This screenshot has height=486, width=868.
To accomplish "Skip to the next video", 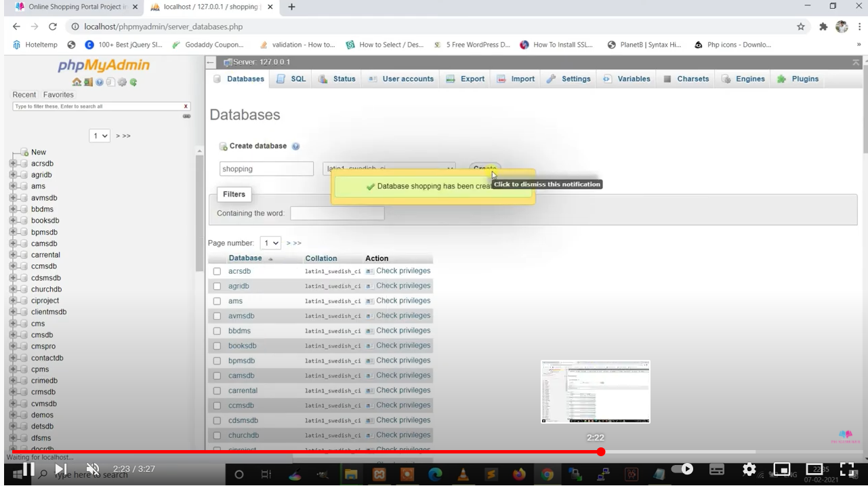I will (x=61, y=469).
